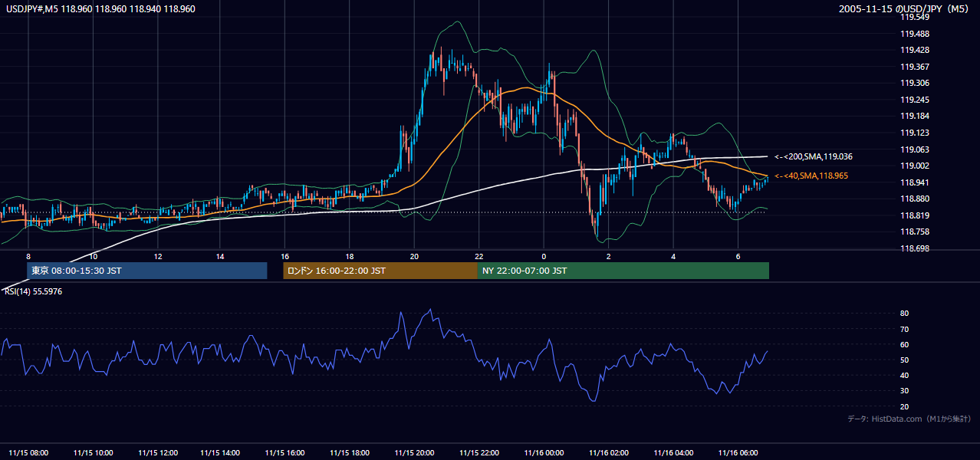
Task: Click hour tick 10 under price chart
Action: 93,256
